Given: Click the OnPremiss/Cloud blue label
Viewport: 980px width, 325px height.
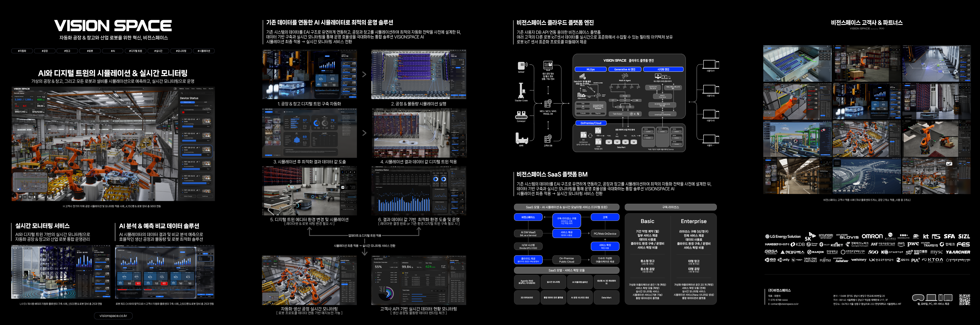Looking at the screenshot, I should 591,123.
